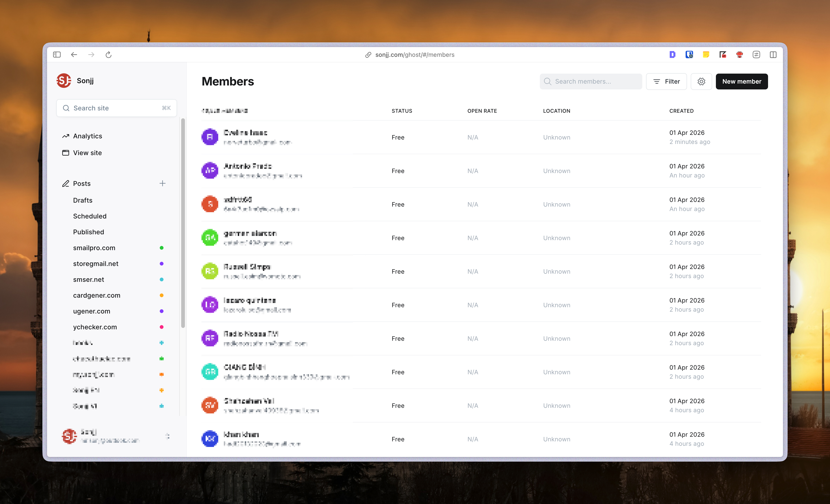Click the Sonjj site logo
Screen dimensions: 830x504
pyautogui.click(x=64, y=81)
